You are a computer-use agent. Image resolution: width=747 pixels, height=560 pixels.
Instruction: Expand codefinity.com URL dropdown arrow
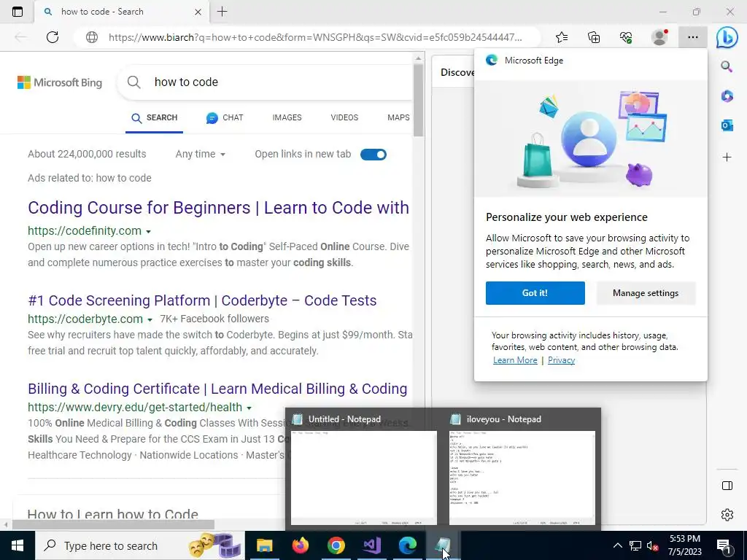click(x=148, y=231)
